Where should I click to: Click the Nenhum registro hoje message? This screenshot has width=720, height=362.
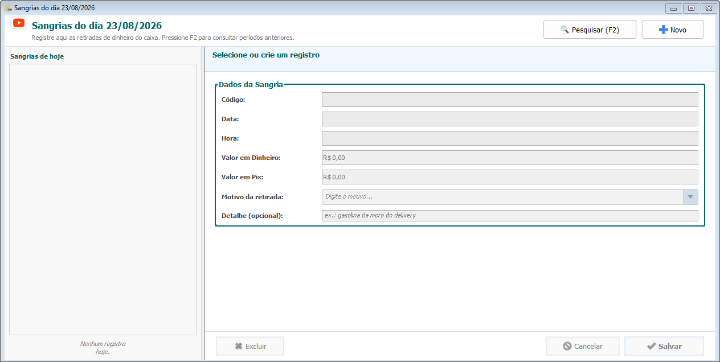tap(103, 348)
